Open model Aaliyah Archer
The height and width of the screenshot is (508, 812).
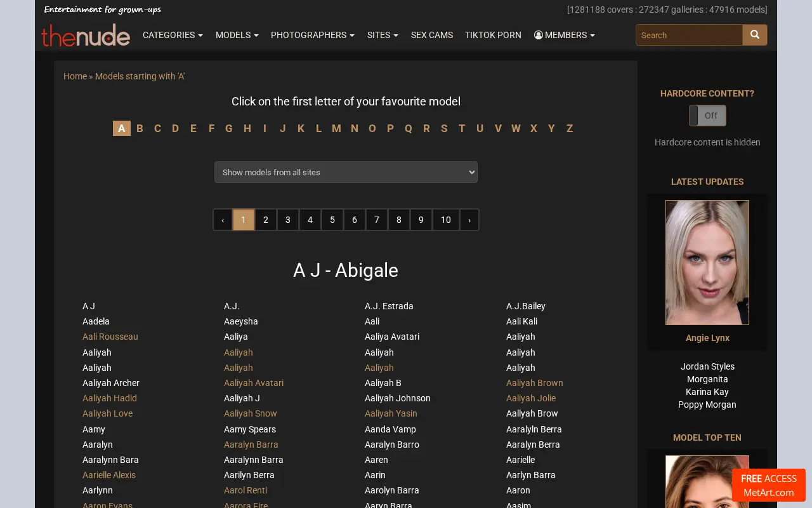[x=111, y=383]
